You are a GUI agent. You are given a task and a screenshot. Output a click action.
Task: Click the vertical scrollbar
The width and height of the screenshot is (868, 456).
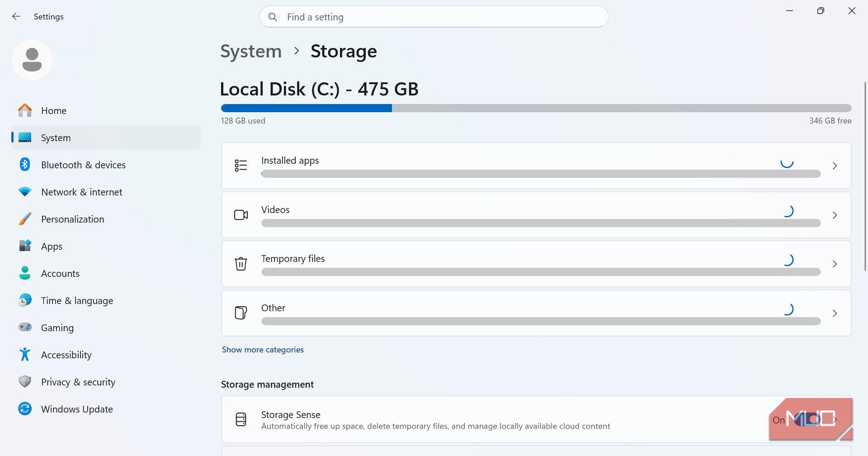coord(865,176)
